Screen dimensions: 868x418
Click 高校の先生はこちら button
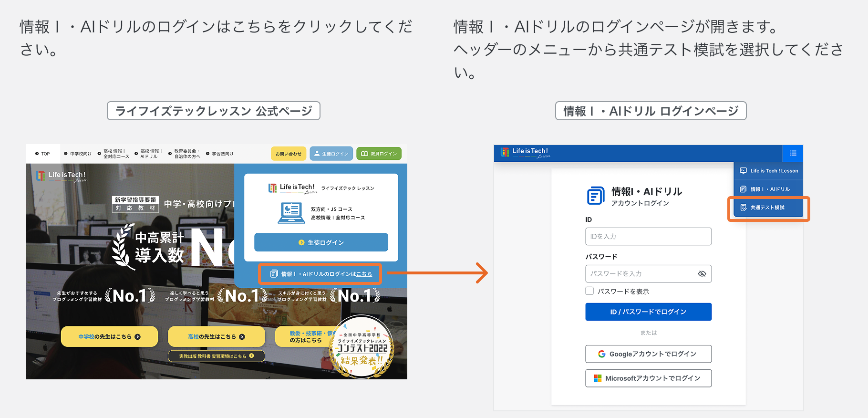(217, 336)
